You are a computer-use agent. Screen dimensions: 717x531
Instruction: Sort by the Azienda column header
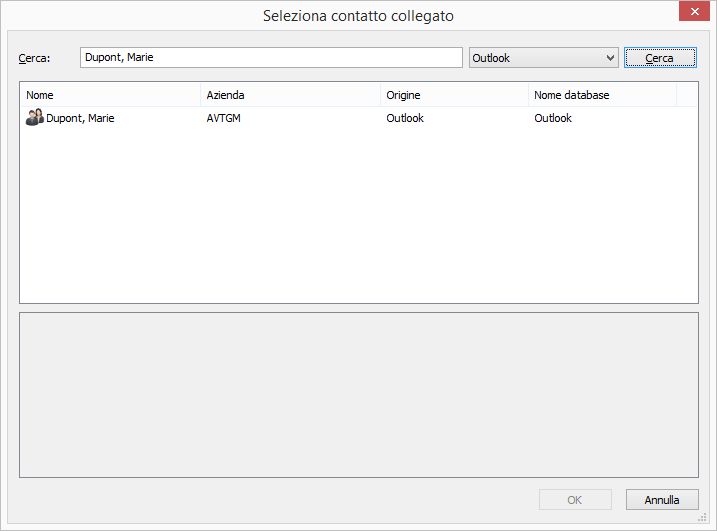[x=290, y=95]
